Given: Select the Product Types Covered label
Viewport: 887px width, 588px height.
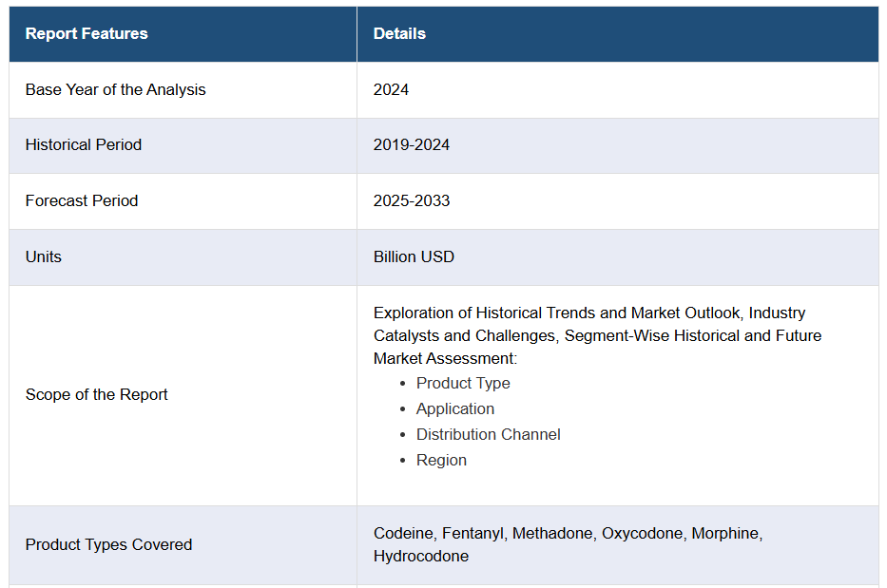Looking at the screenshot, I should 108,544.
